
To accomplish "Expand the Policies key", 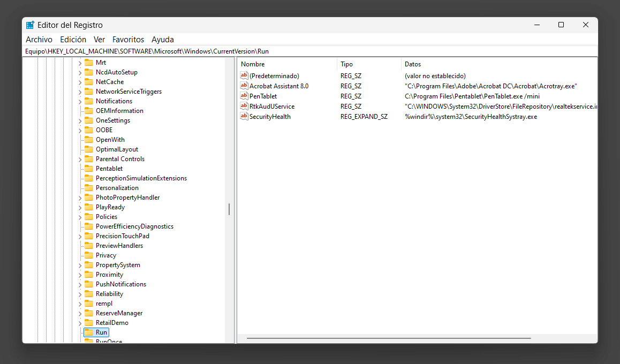I will 80,217.
